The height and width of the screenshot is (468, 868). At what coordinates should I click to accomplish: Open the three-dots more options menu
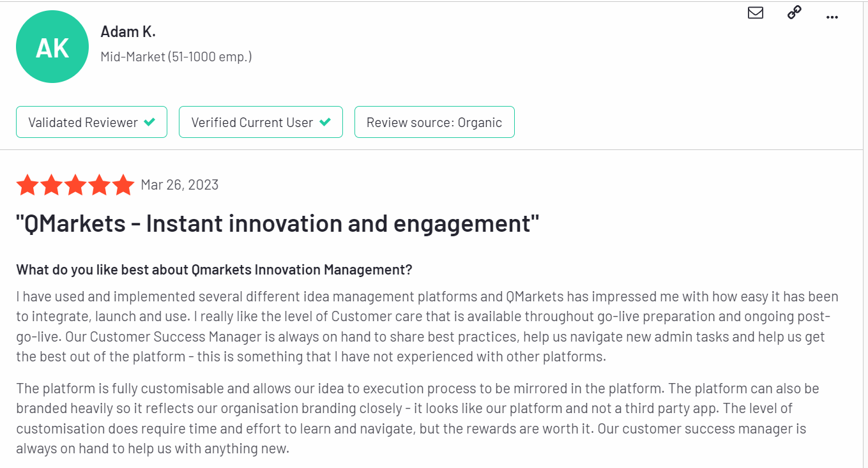[x=832, y=17]
